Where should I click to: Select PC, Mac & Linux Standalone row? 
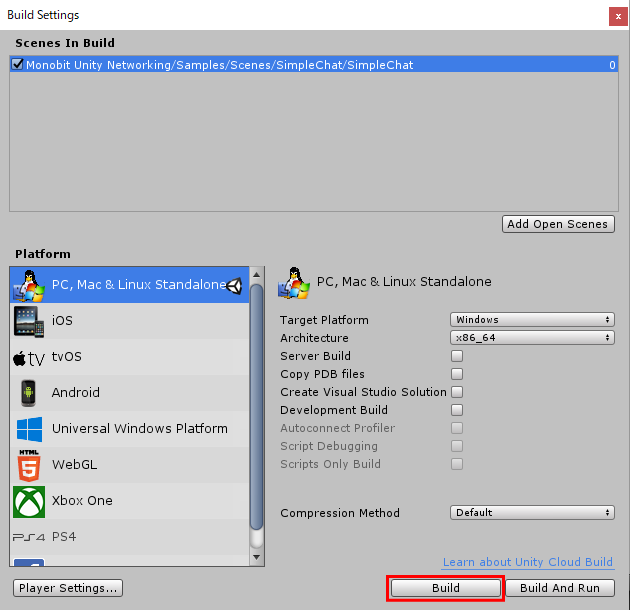(x=129, y=285)
